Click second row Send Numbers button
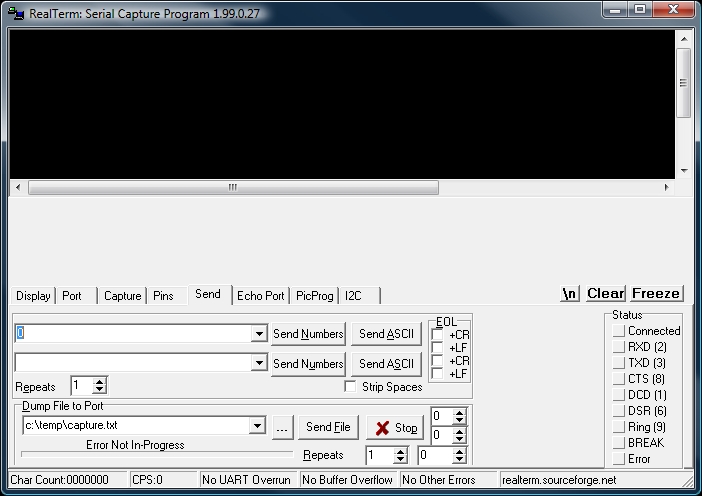Screen dimensions: 702x496 [x=308, y=364]
